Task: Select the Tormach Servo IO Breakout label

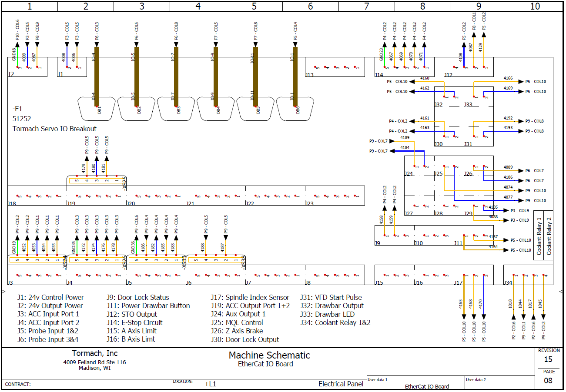Action: (54, 129)
